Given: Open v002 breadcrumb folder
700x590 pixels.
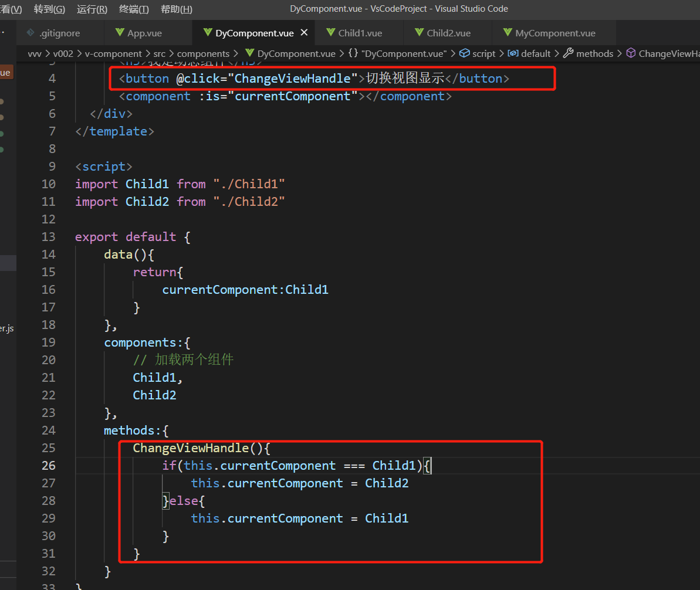Looking at the screenshot, I should [63, 53].
